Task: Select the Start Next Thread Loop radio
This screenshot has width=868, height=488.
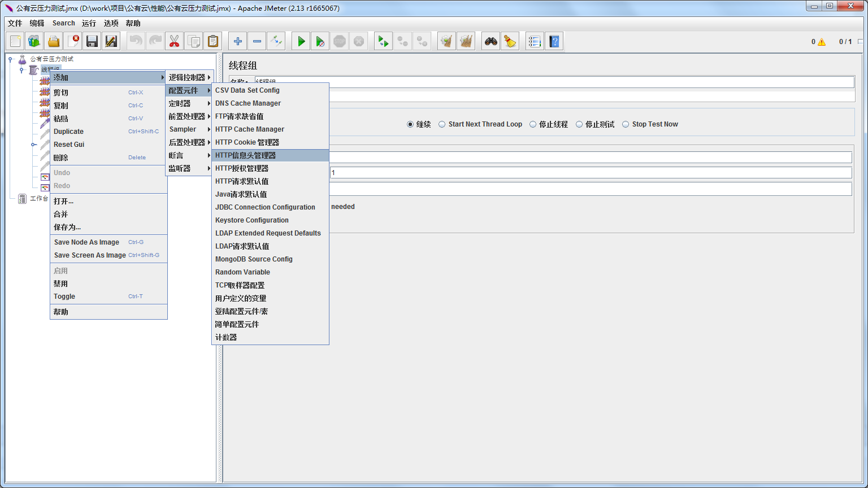Action: [442, 124]
